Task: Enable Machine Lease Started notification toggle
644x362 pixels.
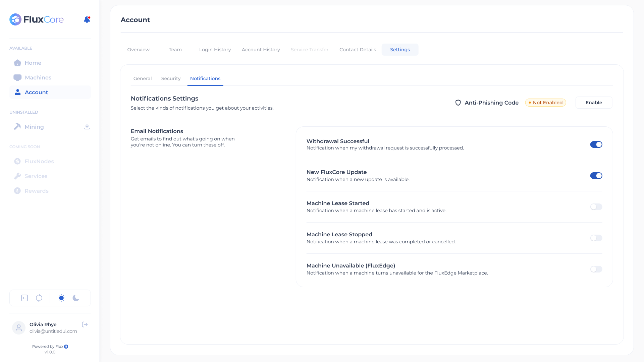Action: click(596, 207)
